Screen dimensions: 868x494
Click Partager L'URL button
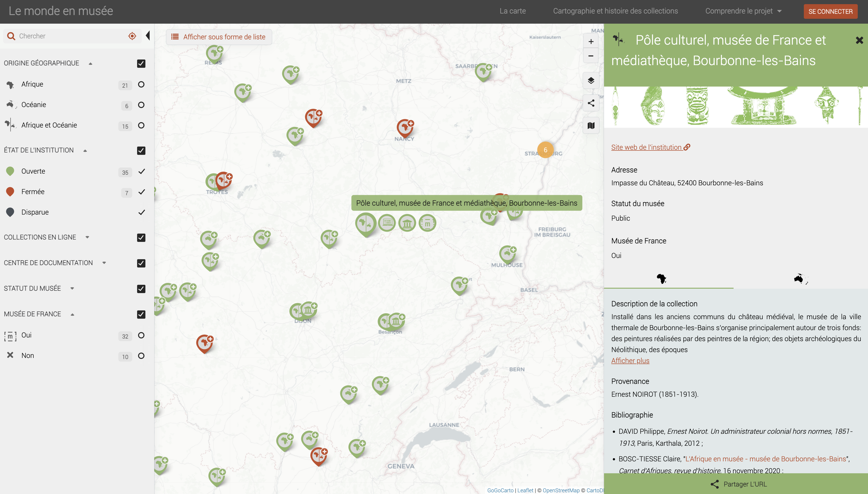pyautogui.click(x=738, y=484)
